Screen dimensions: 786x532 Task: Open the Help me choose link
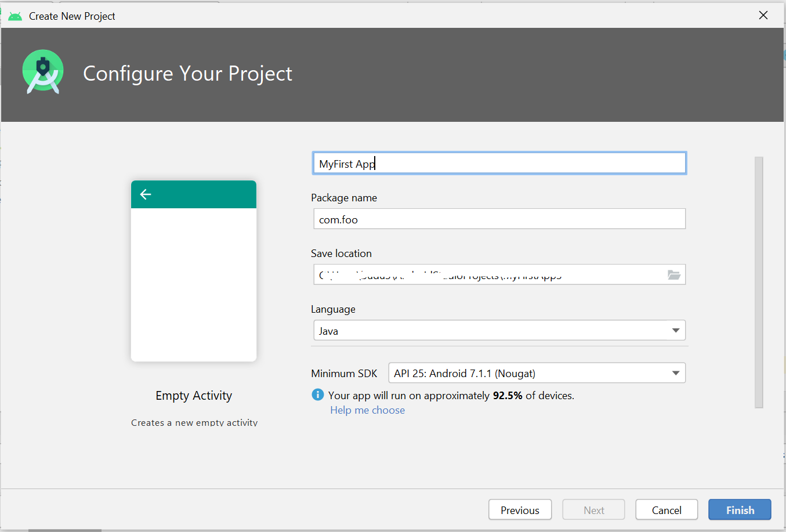click(367, 410)
